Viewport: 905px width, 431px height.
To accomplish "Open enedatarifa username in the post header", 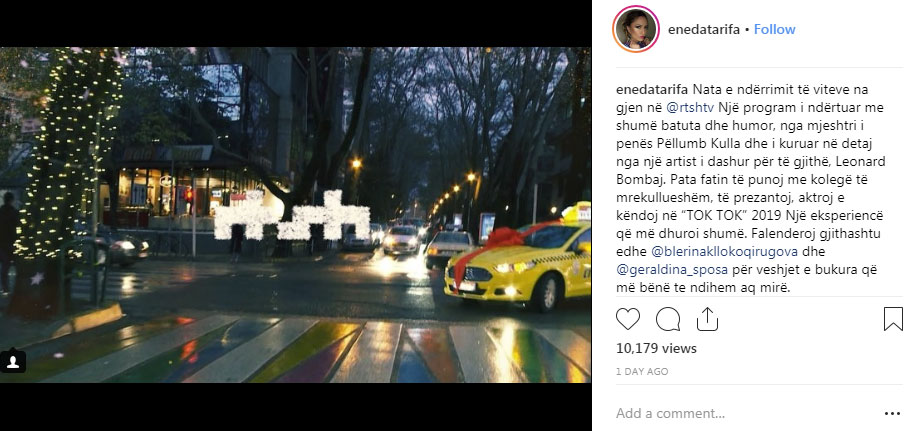I will point(704,29).
